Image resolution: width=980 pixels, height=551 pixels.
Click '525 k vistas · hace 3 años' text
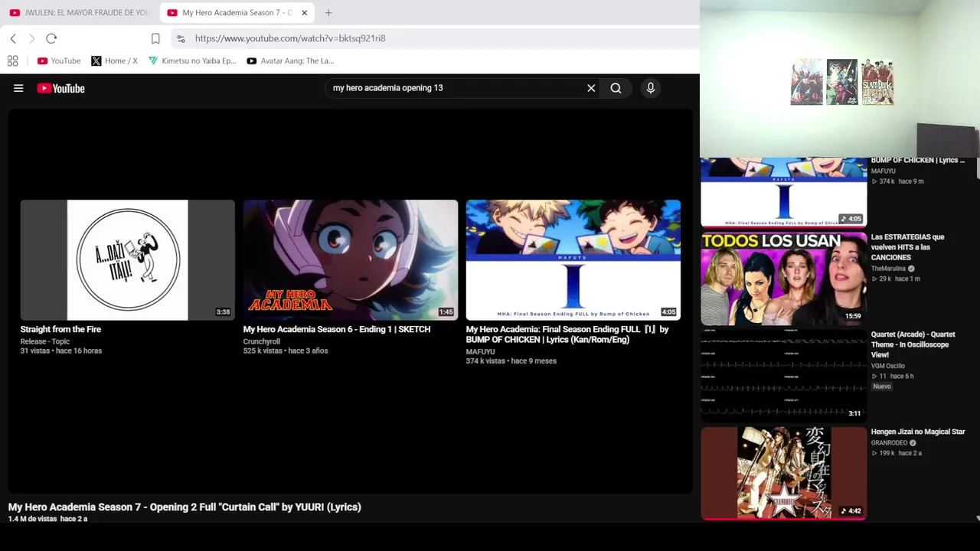286,350
